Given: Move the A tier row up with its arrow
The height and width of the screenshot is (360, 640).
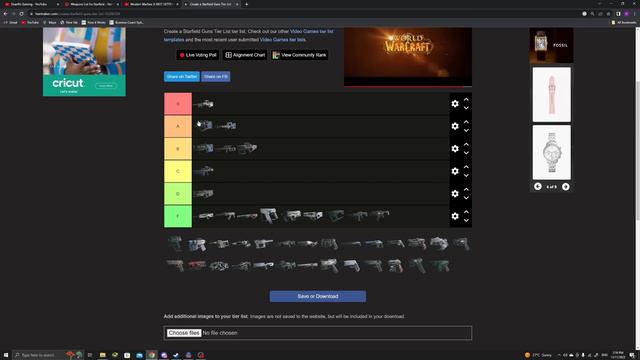Looking at the screenshot, I should coord(466,122).
